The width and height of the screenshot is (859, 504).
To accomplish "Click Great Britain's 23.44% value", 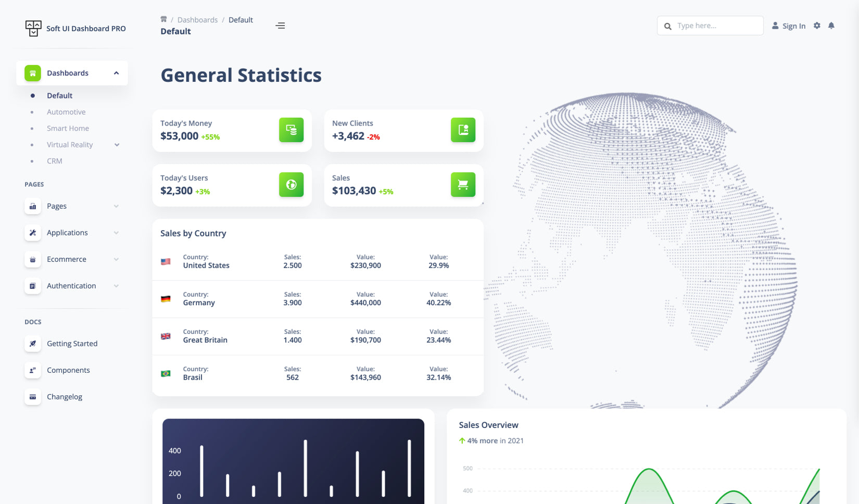I will (439, 340).
